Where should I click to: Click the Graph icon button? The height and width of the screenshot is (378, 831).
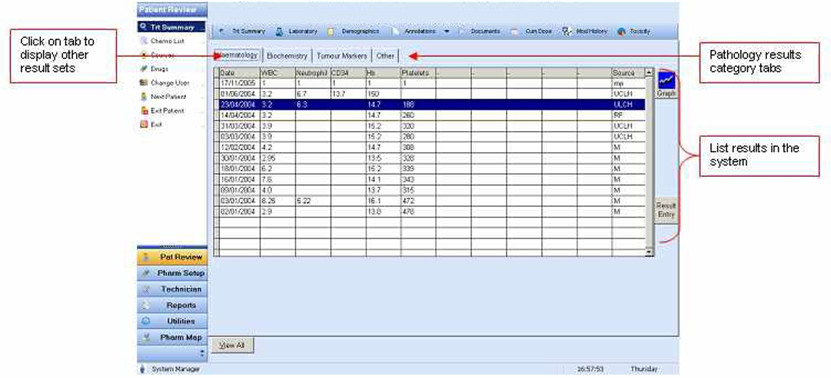(x=666, y=84)
